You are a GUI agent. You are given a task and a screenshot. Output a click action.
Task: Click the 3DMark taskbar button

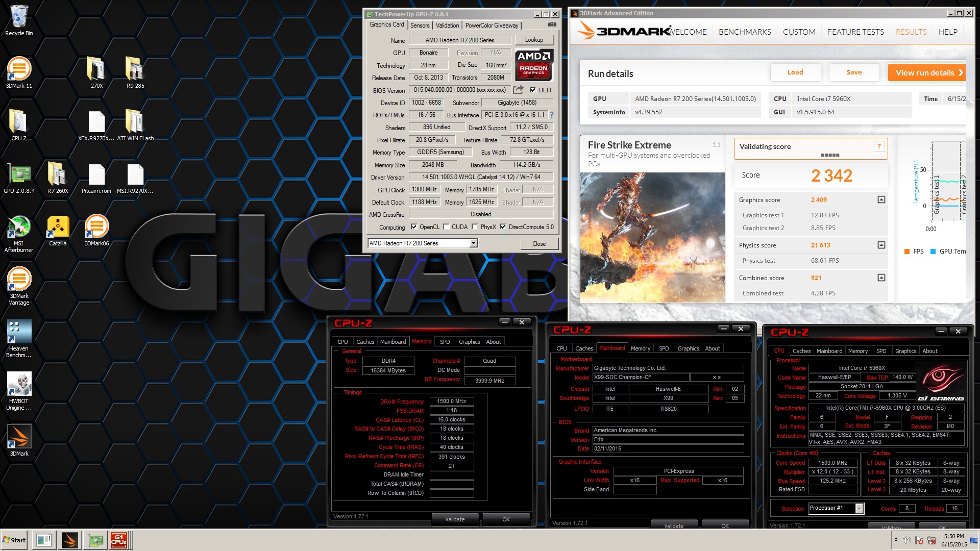(x=70, y=540)
